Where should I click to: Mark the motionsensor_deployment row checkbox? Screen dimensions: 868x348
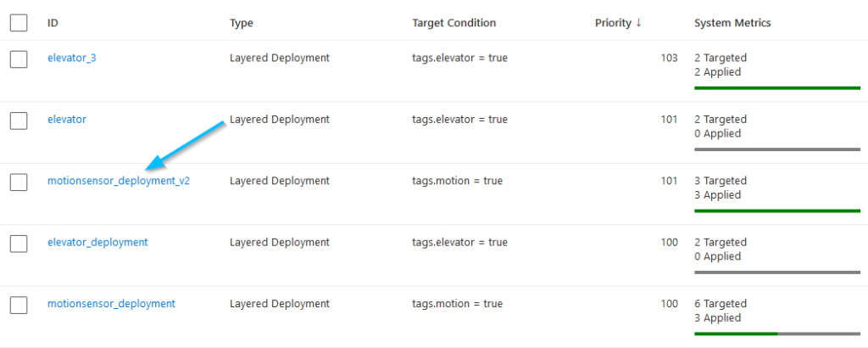tap(19, 304)
